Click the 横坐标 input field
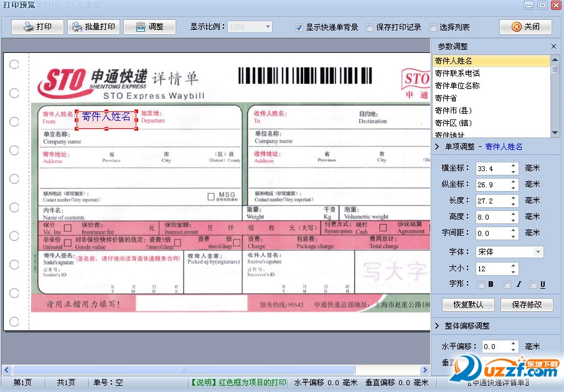The width and height of the screenshot is (564, 392). tap(492, 169)
